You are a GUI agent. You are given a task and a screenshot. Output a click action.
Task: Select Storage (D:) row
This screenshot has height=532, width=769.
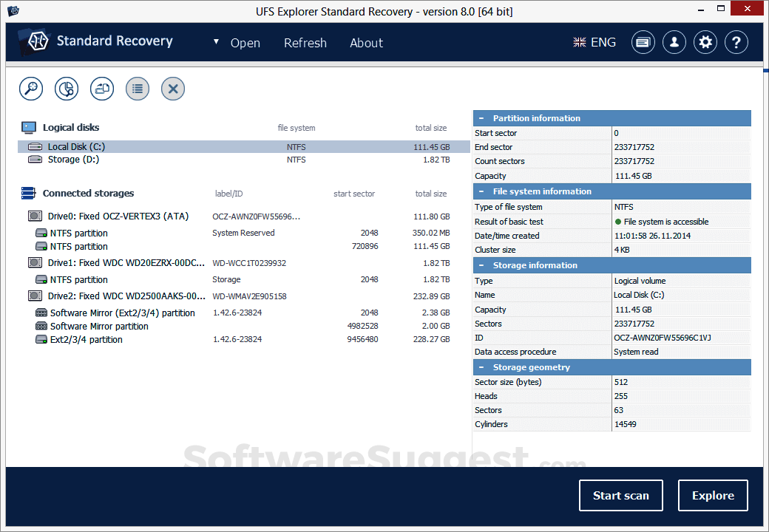click(244, 159)
